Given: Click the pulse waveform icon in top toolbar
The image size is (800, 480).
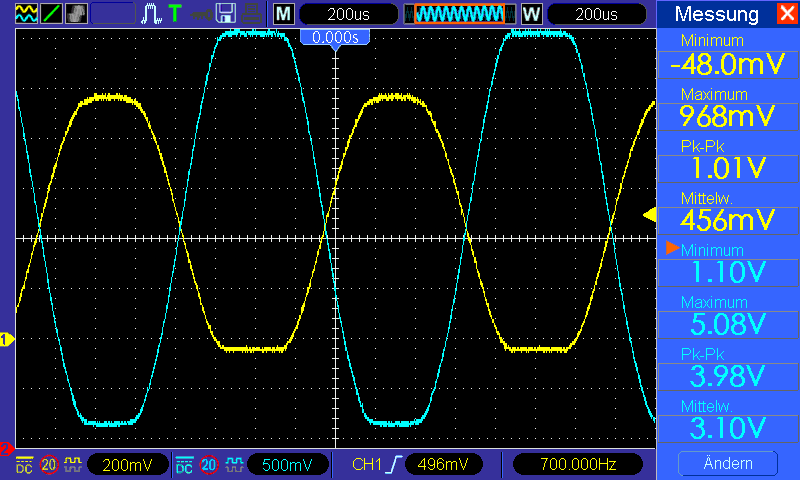Looking at the screenshot, I should pos(151,14).
